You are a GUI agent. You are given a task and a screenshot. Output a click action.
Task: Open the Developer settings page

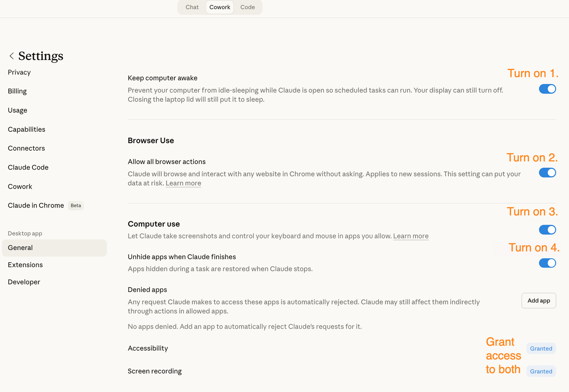[x=24, y=282]
